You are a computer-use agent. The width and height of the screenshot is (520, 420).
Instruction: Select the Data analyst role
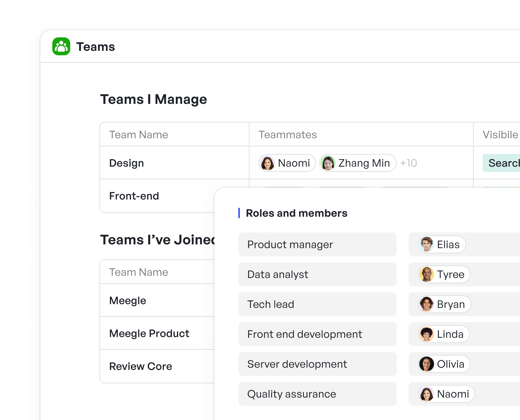point(317,274)
